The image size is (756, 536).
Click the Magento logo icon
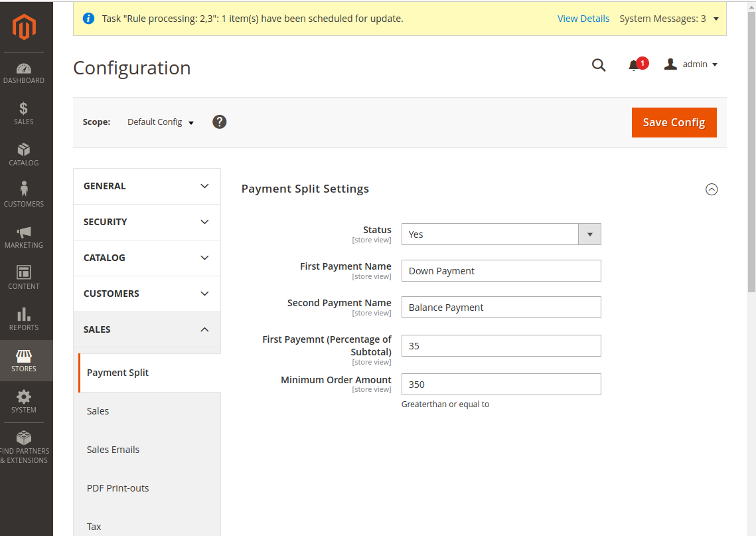pos(24,27)
